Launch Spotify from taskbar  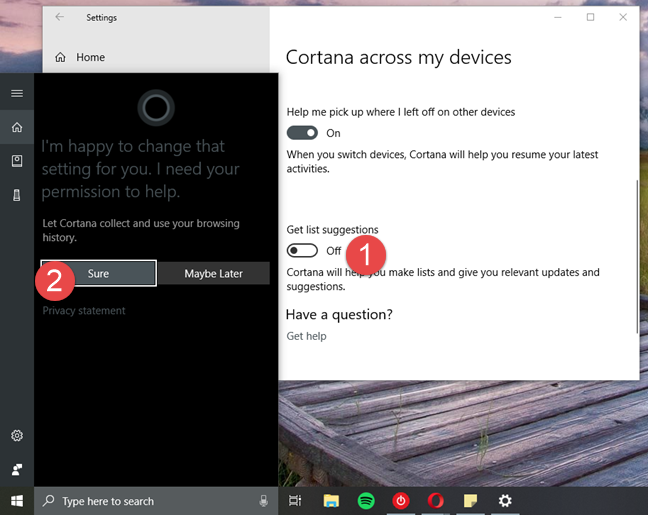pyautogui.click(x=366, y=501)
